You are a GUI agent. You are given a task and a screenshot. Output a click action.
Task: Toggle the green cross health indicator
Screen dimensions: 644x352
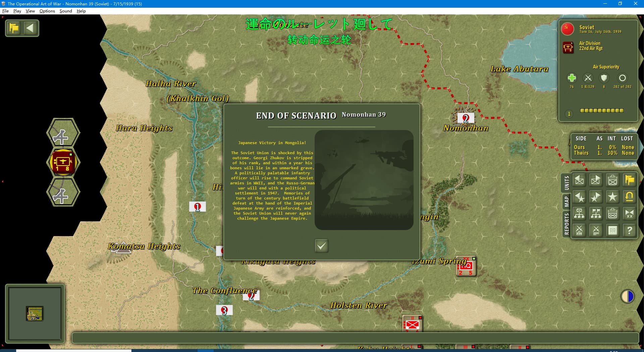pos(572,78)
